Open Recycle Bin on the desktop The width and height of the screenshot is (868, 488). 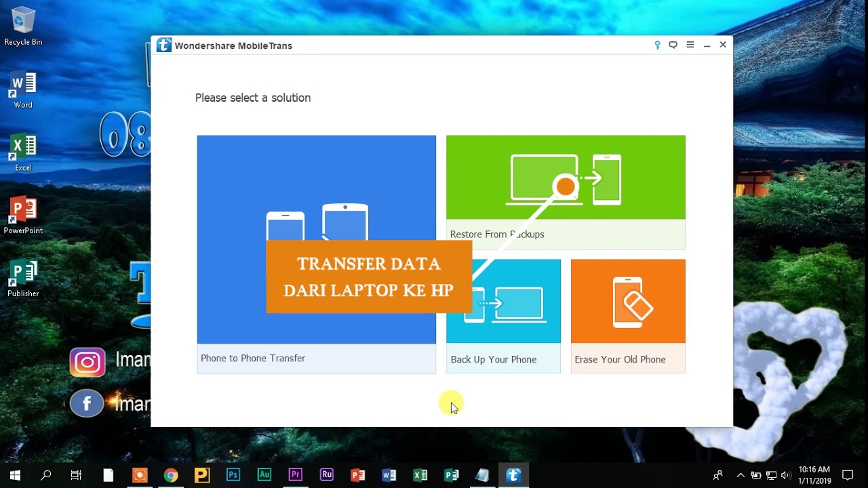(x=23, y=27)
